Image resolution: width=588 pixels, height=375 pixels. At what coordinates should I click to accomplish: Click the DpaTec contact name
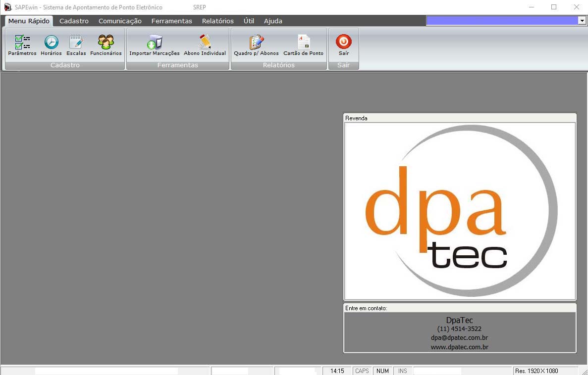pos(459,320)
